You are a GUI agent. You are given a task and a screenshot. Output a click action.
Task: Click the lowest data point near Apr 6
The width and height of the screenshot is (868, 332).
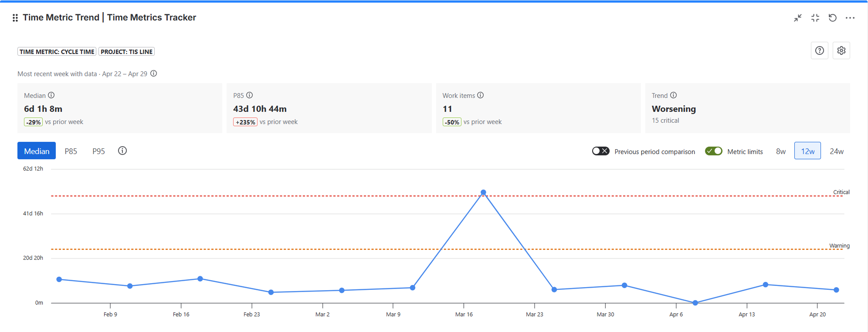[x=695, y=303]
